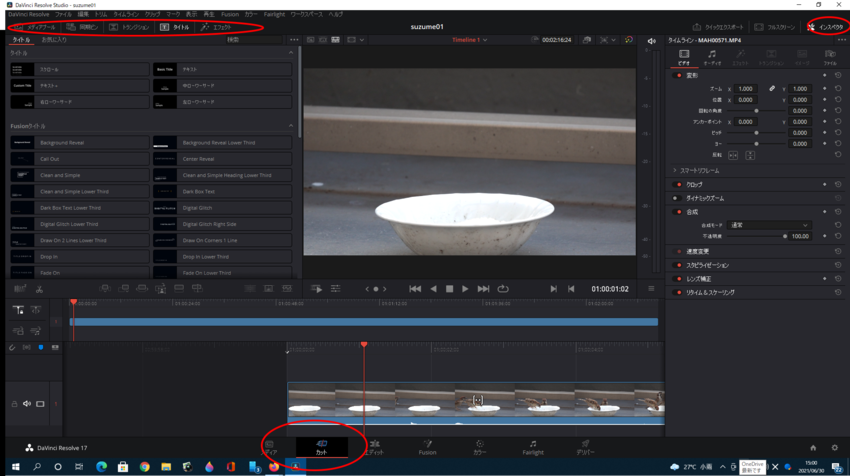Click the play forward button
The height and width of the screenshot is (476, 850).
click(465, 289)
